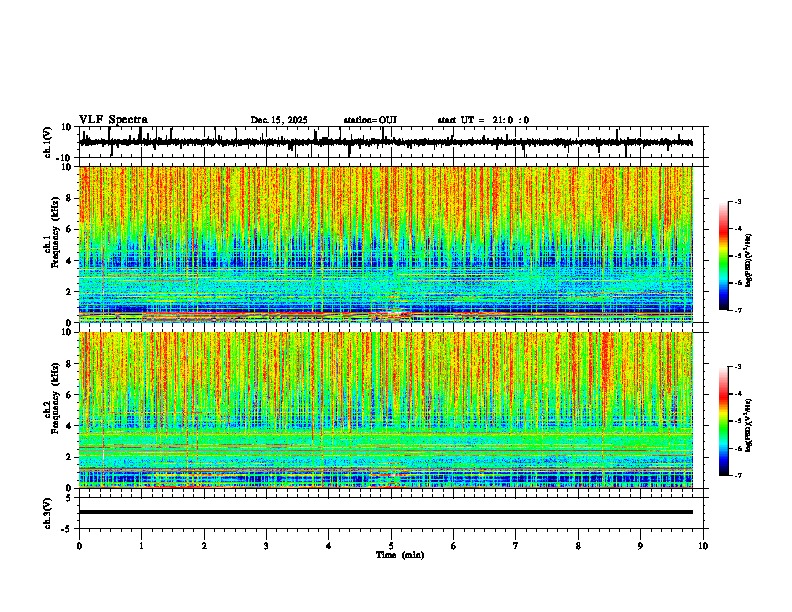Click the "Time (min)" axis label
This screenshot has width=792, height=612.
(400, 555)
